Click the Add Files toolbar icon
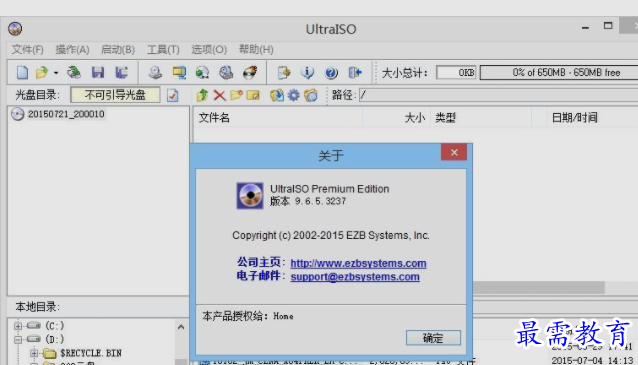Viewport: 638px width, 365px height. [x=284, y=73]
